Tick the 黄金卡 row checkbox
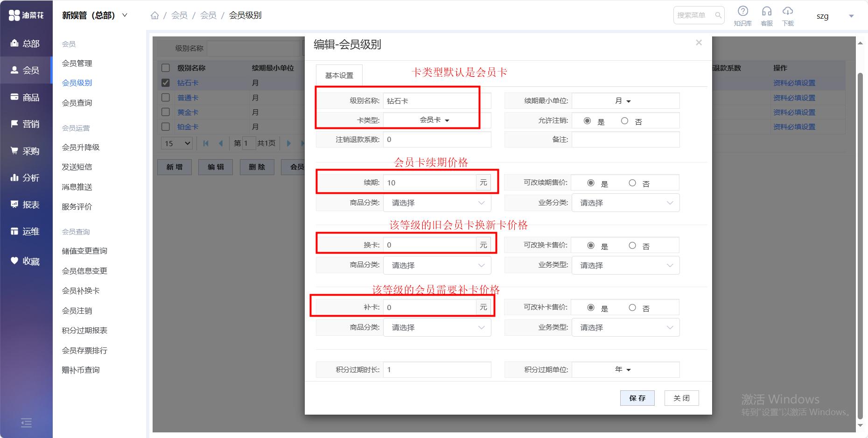The height and width of the screenshot is (438, 868). coord(165,112)
